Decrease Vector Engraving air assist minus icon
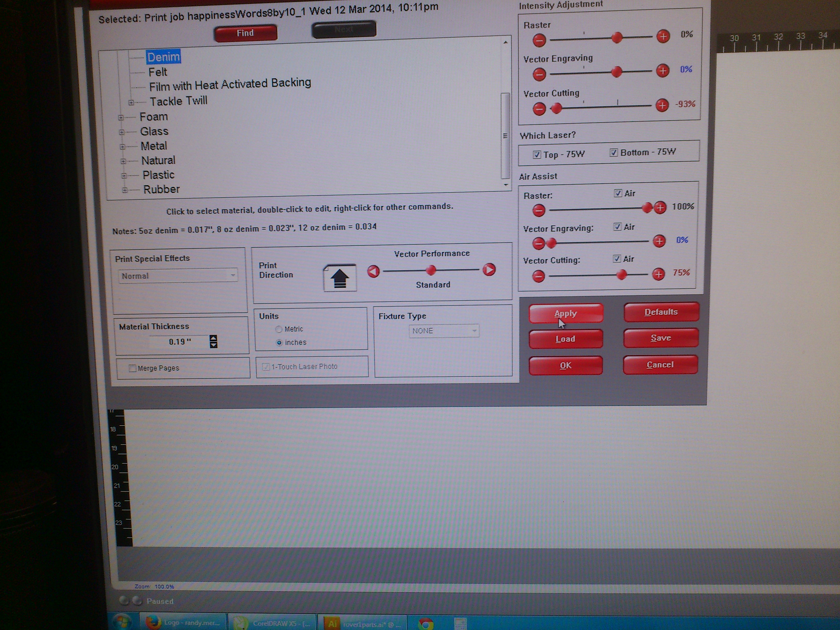This screenshot has height=630, width=840. (538, 243)
